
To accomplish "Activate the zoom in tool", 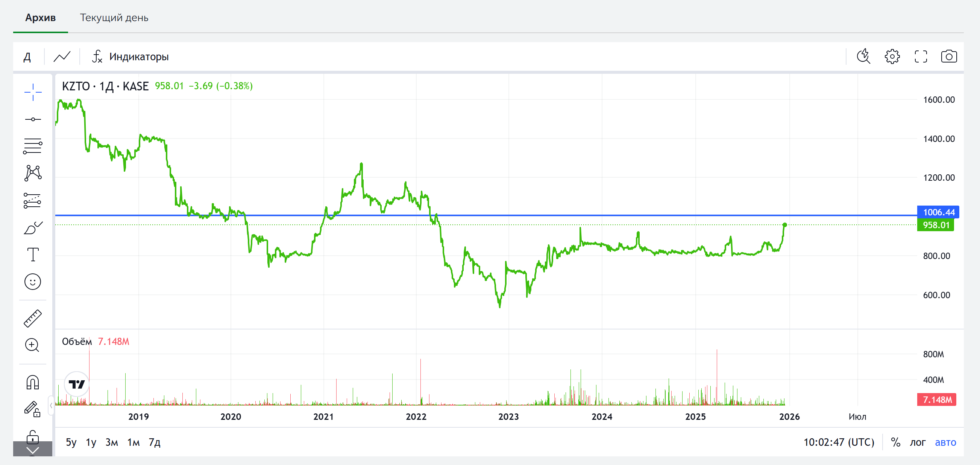I will point(33,345).
